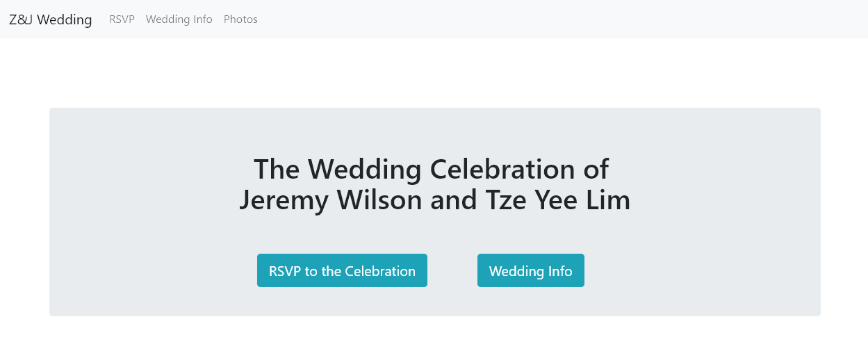The width and height of the screenshot is (868, 342).
Task: Click the word "Wedding" in the main heading
Action: 365,170
